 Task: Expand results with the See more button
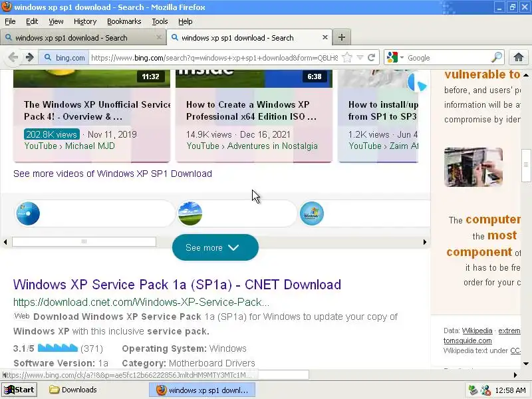(x=215, y=247)
